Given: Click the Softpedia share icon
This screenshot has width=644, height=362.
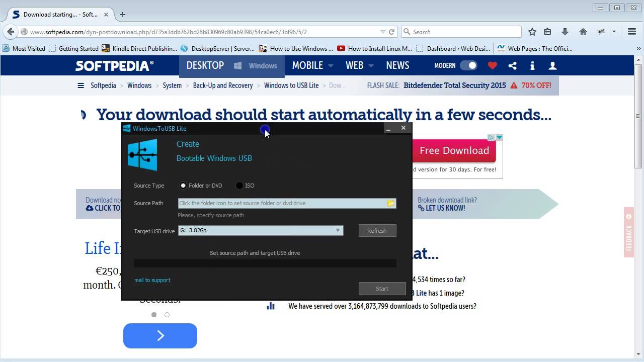Looking at the screenshot, I should (x=512, y=66).
